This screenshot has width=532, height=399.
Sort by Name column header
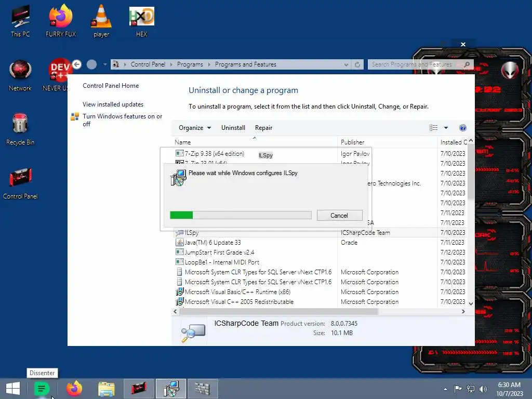[255, 142]
